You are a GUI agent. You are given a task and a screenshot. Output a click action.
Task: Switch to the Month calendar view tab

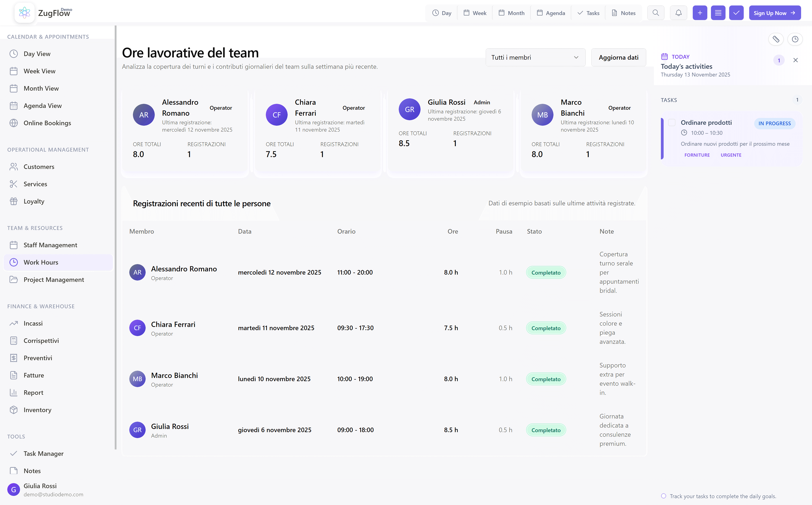click(x=511, y=13)
